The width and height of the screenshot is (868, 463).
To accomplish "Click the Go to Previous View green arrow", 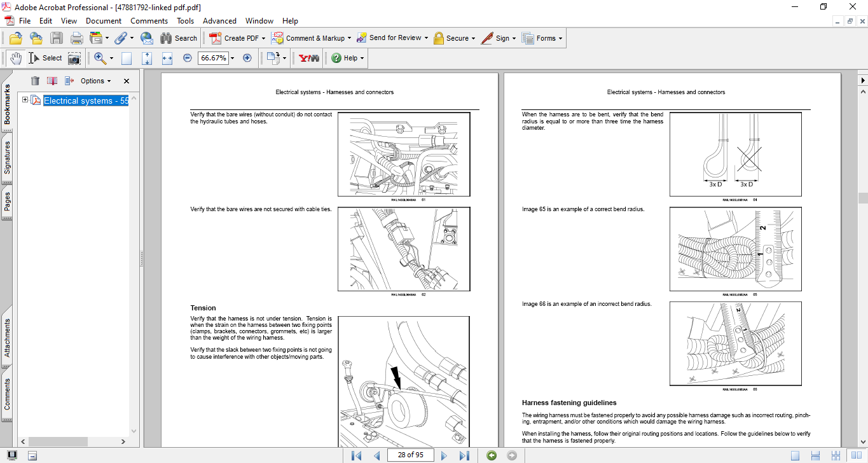I will coord(492,455).
